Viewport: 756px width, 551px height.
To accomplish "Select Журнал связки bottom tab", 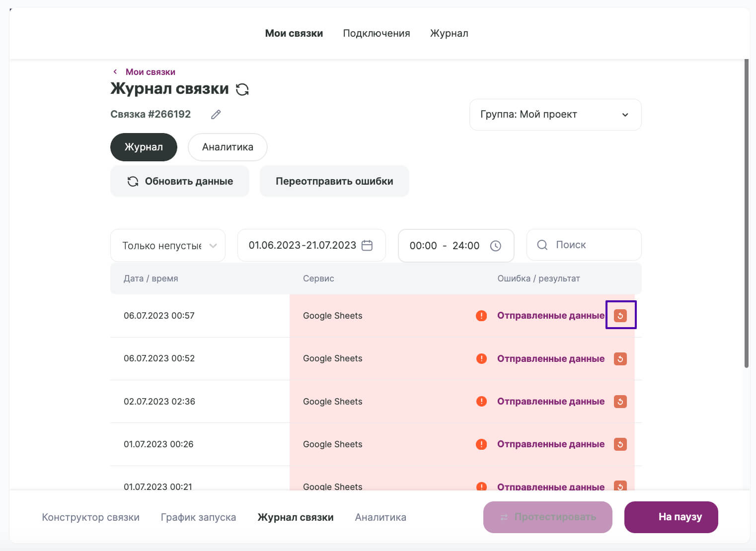I will (x=296, y=517).
